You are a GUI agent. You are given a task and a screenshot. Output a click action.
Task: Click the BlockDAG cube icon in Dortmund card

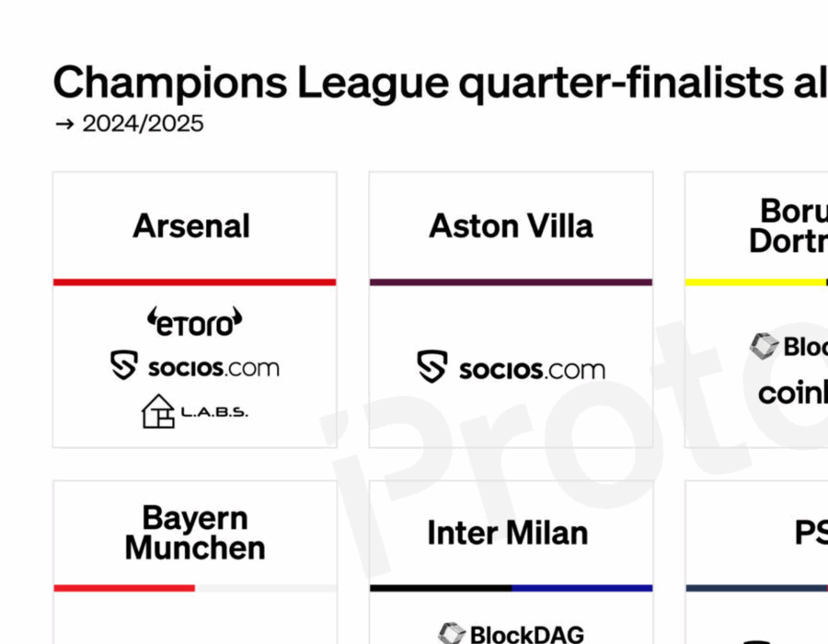(764, 346)
